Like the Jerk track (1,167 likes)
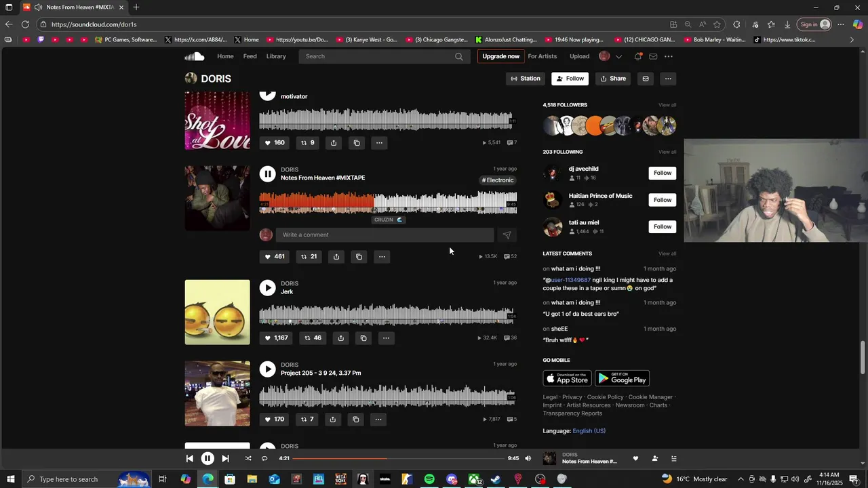This screenshot has height=488, width=868. pyautogui.click(x=277, y=338)
